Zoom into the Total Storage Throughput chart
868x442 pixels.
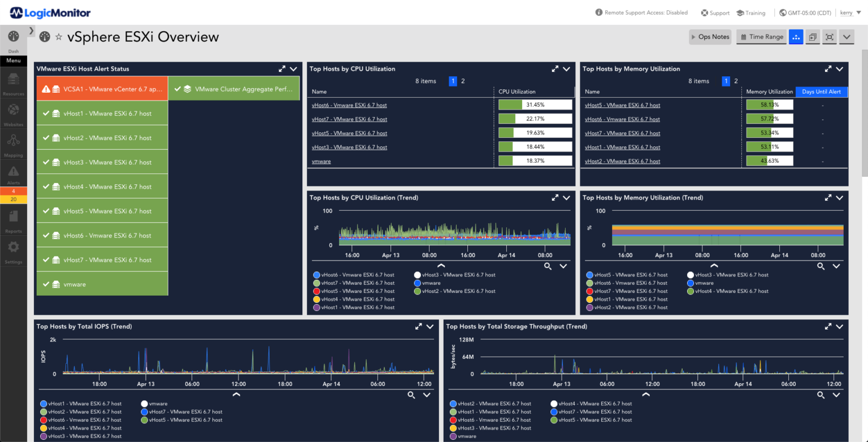tap(821, 395)
